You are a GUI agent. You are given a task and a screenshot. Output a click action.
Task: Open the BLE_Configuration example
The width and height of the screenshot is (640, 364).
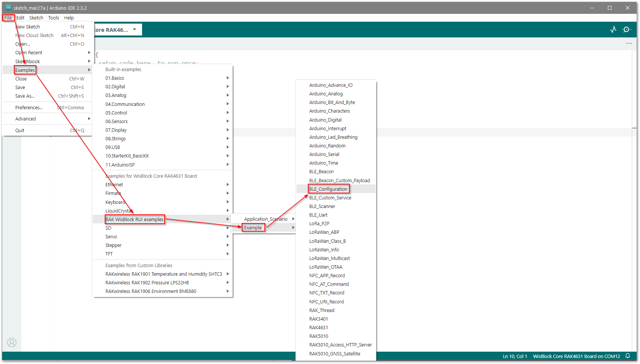(336, 189)
